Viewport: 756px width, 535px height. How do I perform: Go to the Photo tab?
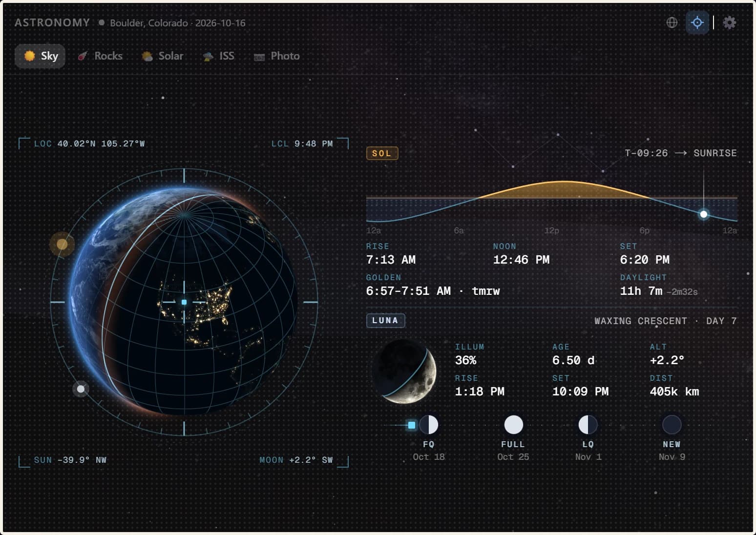[277, 56]
